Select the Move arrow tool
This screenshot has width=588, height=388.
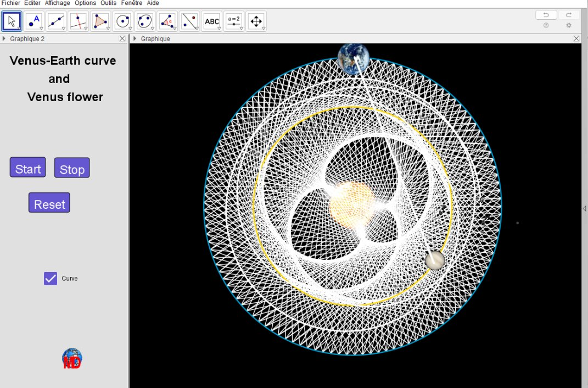(12, 21)
